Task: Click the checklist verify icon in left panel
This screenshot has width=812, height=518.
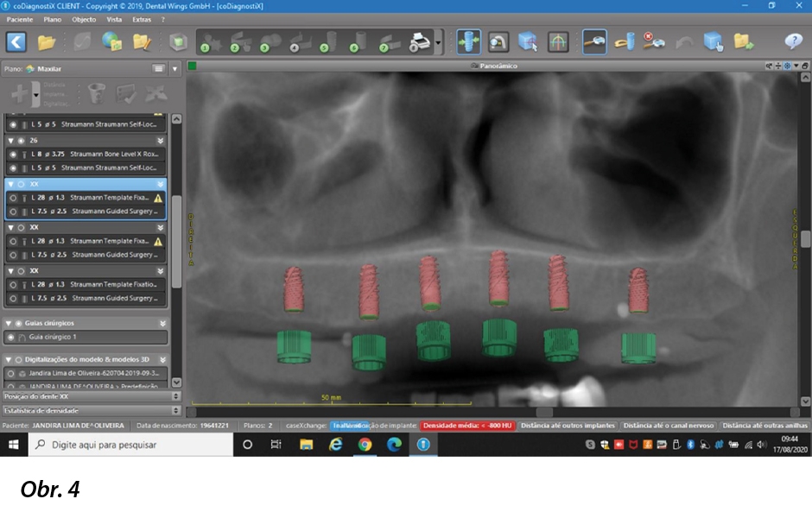Action: (x=126, y=94)
